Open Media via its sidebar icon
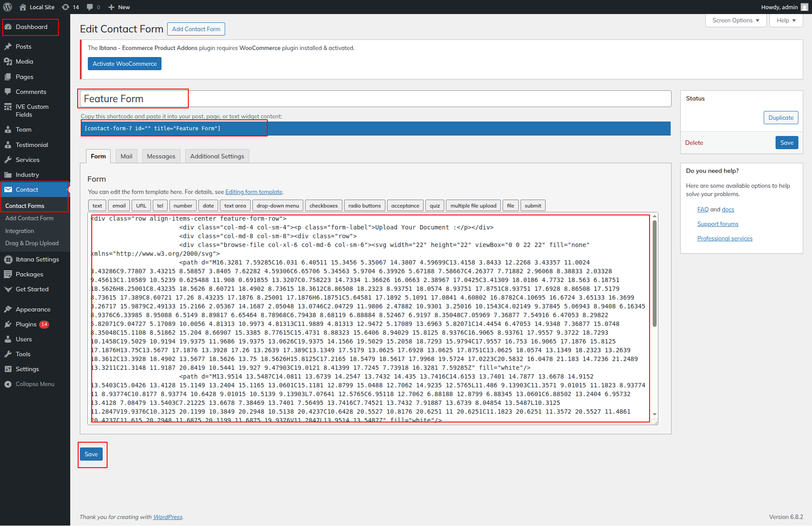 point(8,61)
